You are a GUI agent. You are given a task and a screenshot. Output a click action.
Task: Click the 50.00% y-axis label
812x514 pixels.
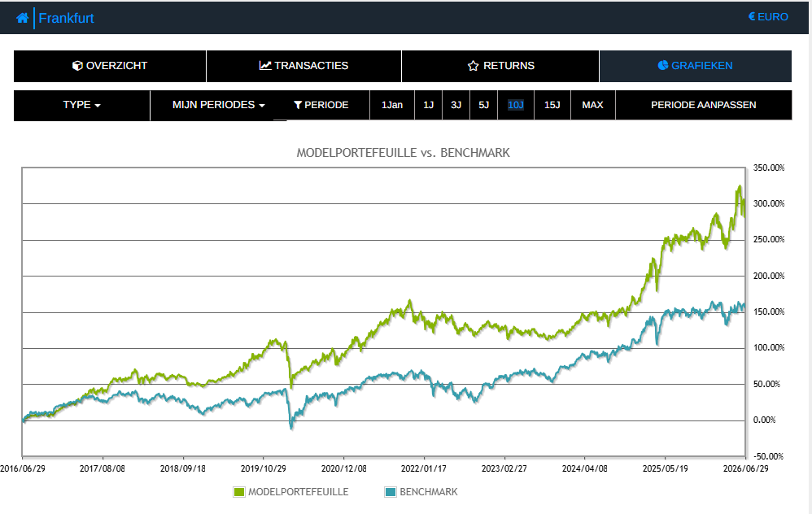(x=766, y=384)
